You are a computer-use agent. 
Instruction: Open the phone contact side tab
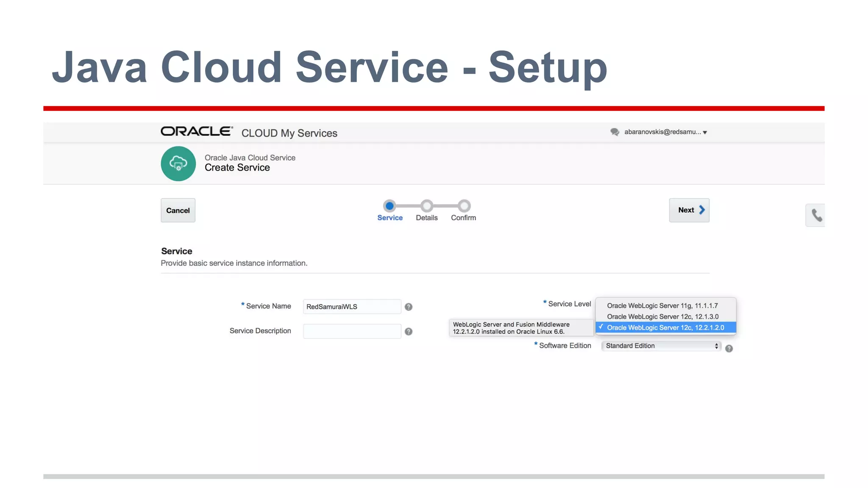click(x=815, y=215)
